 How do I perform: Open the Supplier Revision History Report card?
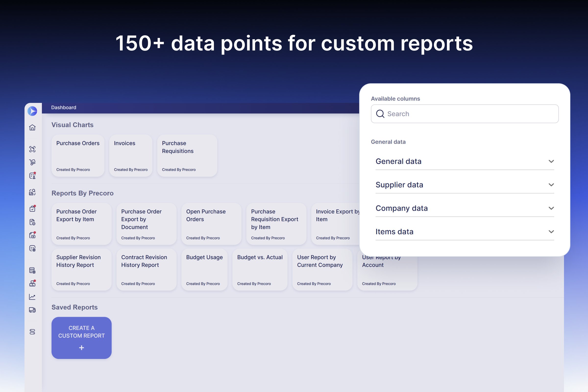coord(82,269)
